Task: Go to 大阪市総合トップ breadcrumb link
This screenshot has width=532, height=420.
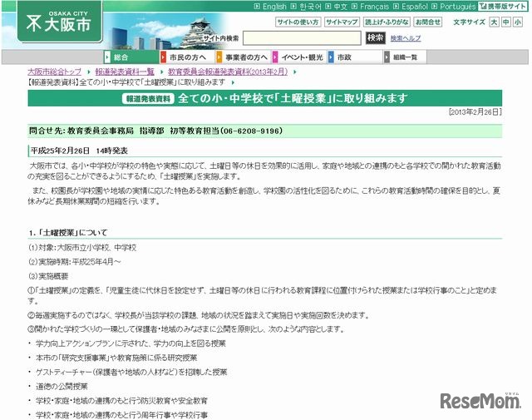Action: (x=54, y=72)
